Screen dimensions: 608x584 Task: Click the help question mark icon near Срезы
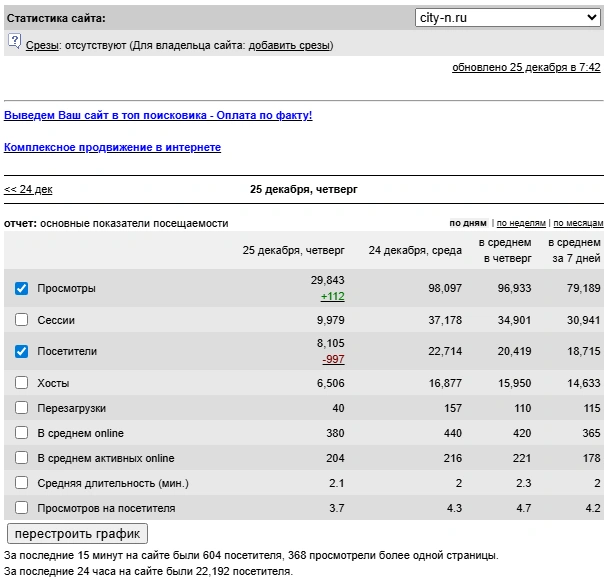tap(14, 41)
